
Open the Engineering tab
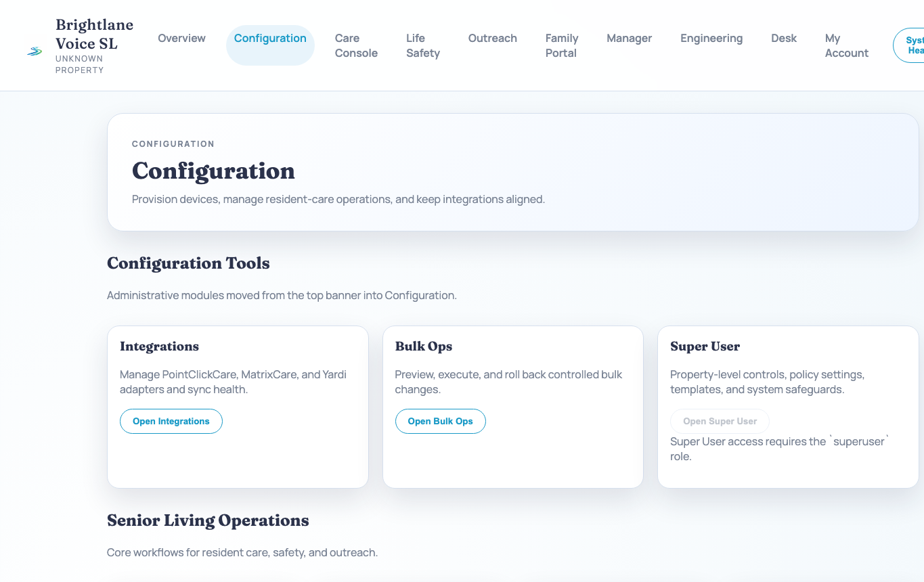pyautogui.click(x=711, y=39)
